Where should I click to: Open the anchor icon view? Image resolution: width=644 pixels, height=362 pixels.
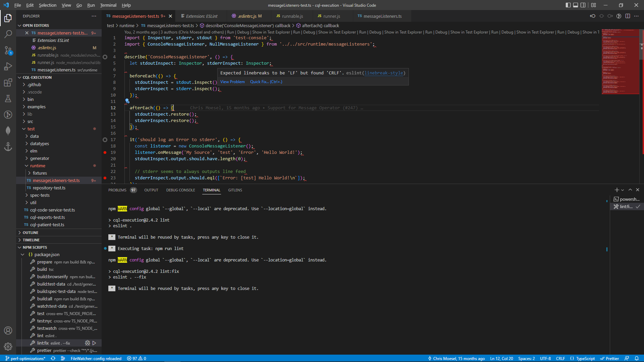(x=8, y=147)
